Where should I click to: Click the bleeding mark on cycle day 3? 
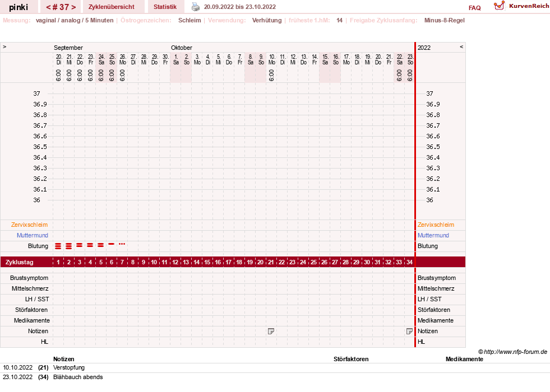pos(80,245)
